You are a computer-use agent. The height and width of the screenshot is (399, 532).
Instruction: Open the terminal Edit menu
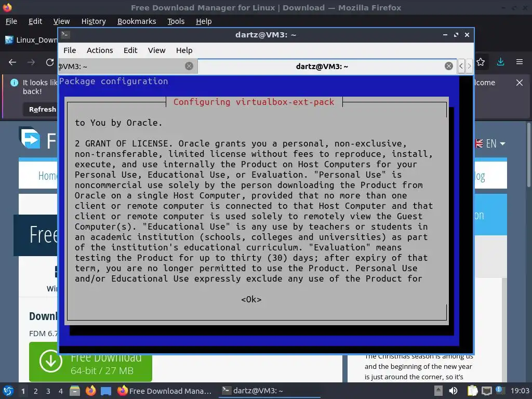pyautogui.click(x=130, y=50)
